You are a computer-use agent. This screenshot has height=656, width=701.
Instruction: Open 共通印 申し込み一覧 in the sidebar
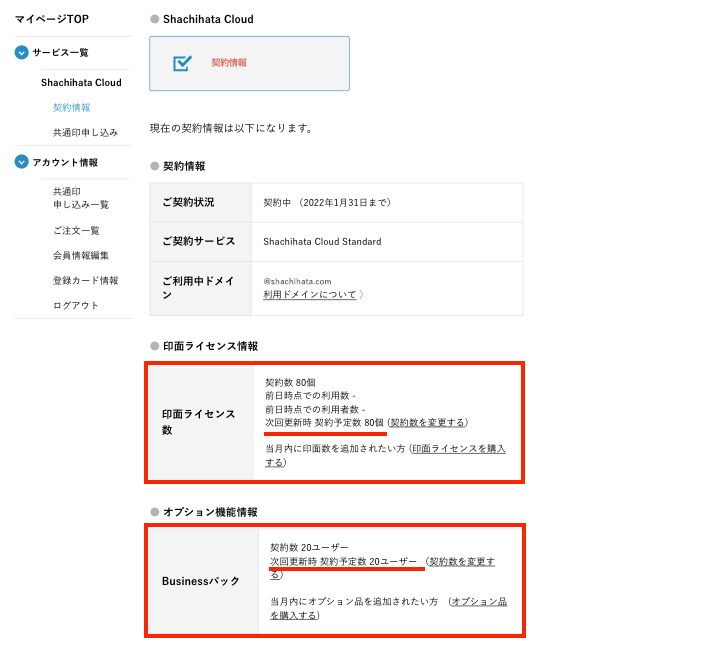pyautogui.click(x=81, y=198)
